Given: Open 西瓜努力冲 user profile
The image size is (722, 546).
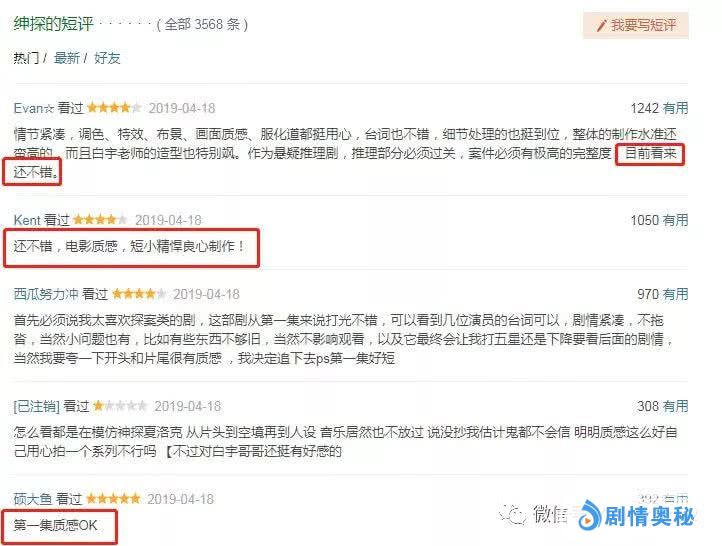Looking at the screenshot, I should pyautogui.click(x=46, y=294).
